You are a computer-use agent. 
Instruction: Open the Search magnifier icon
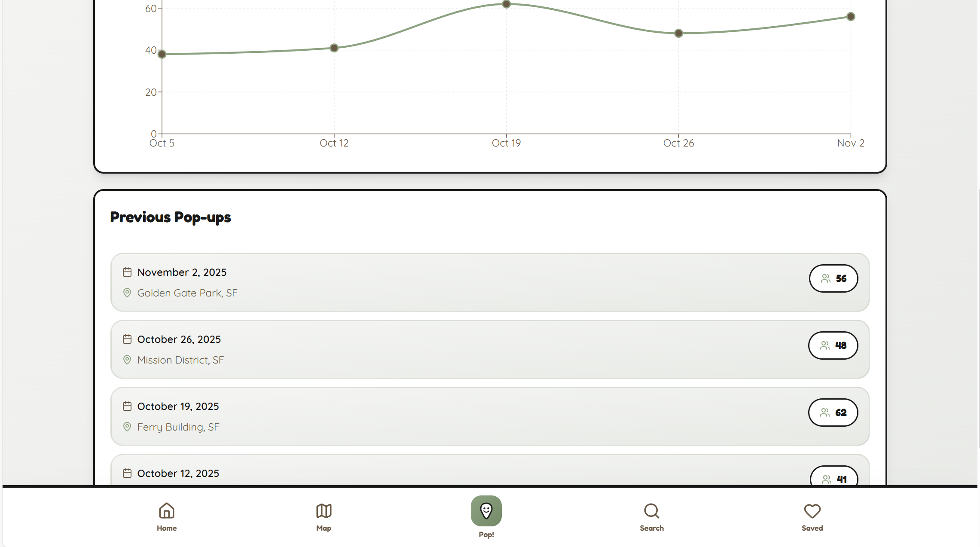651,511
